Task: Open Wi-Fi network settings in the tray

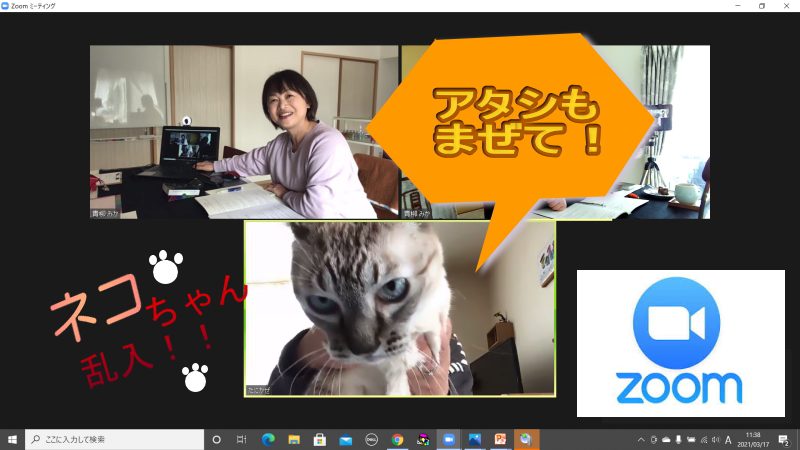Action: pyautogui.click(x=704, y=439)
